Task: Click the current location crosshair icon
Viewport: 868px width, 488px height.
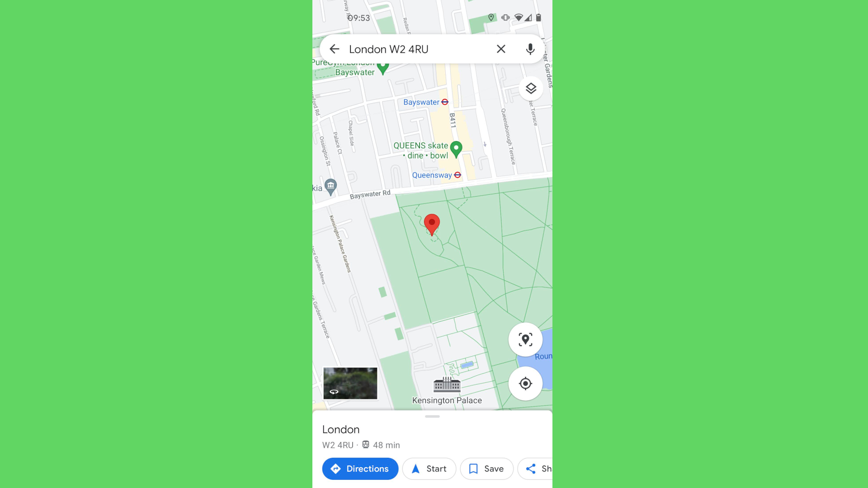Action: [524, 383]
